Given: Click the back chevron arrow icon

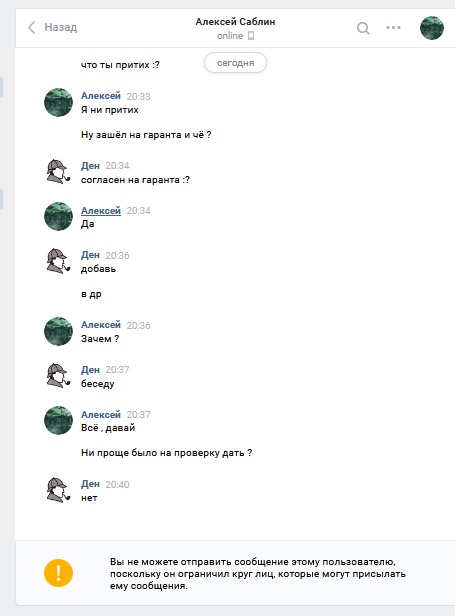Looking at the screenshot, I should point(32,28).
